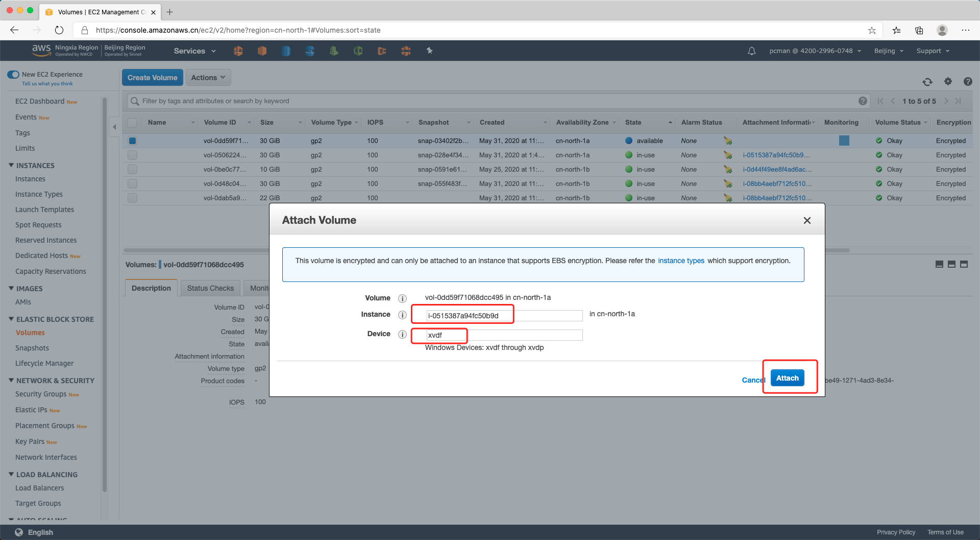Switch to the Status Checks tab
Screen dimensions: 980x540
tap(210, 288)
